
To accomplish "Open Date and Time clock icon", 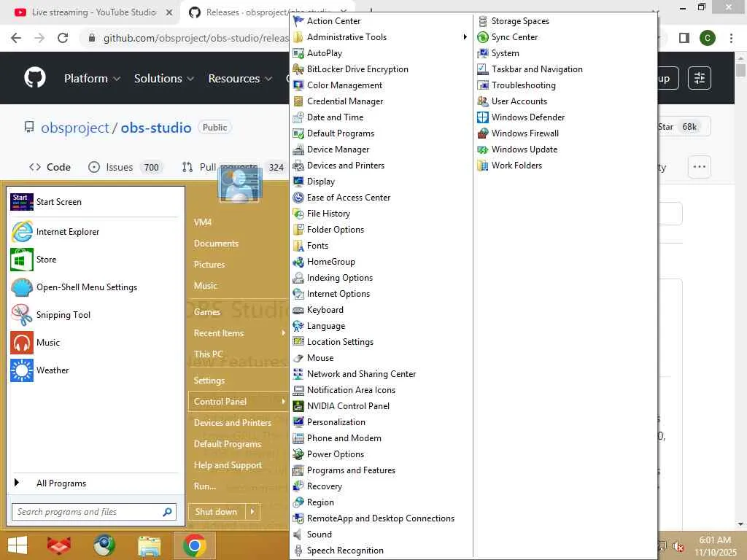I will click(298, 117).
